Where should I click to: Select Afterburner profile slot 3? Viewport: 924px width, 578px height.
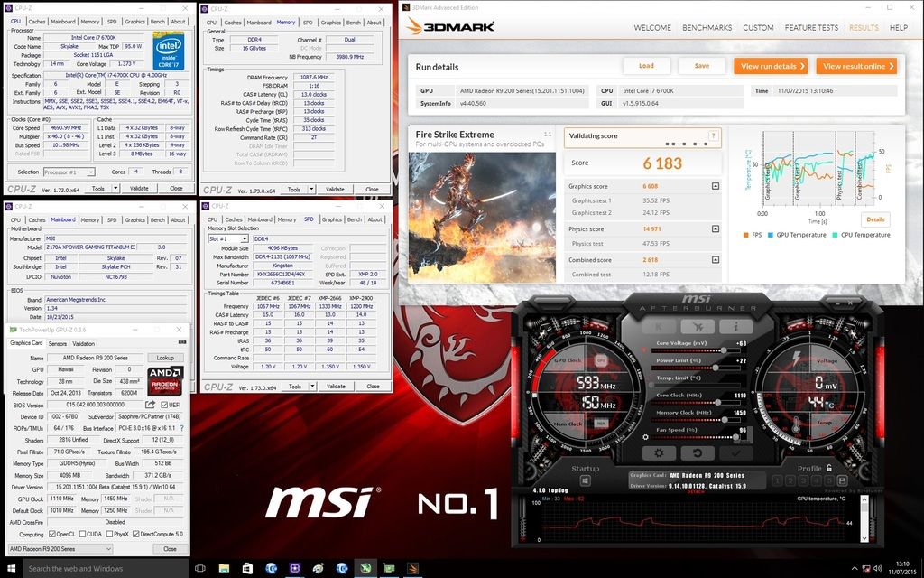click(803, 480)
